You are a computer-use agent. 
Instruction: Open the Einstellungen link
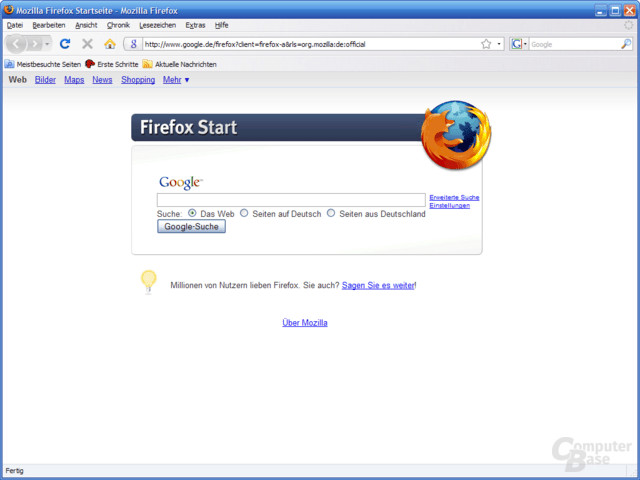click(x=449, y=205)
